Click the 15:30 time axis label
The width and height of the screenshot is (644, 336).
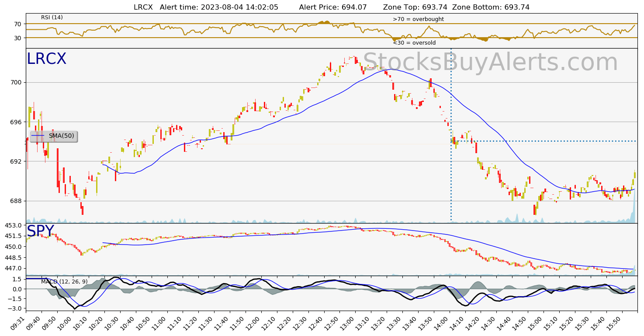click(583, 323)
